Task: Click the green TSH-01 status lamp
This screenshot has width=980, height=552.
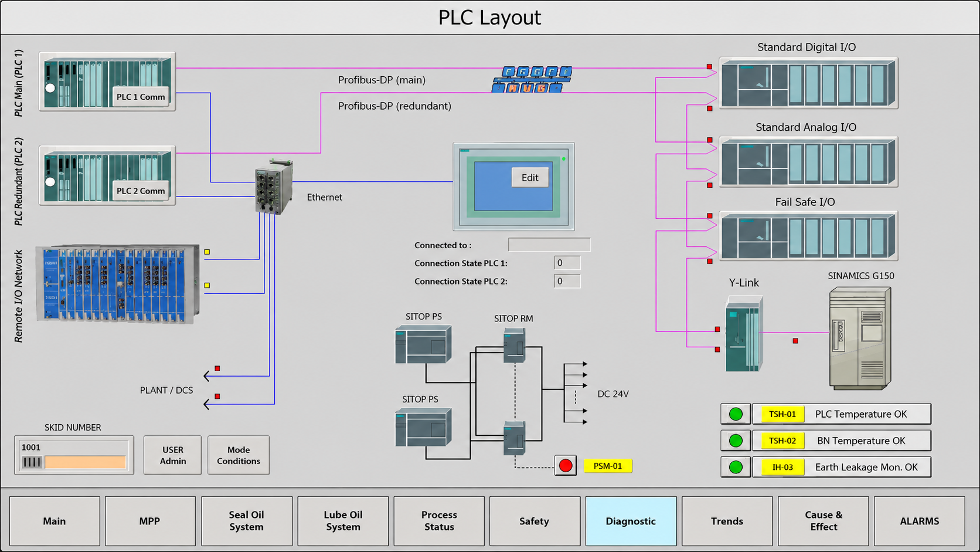Action: click(x=736, y=414)
